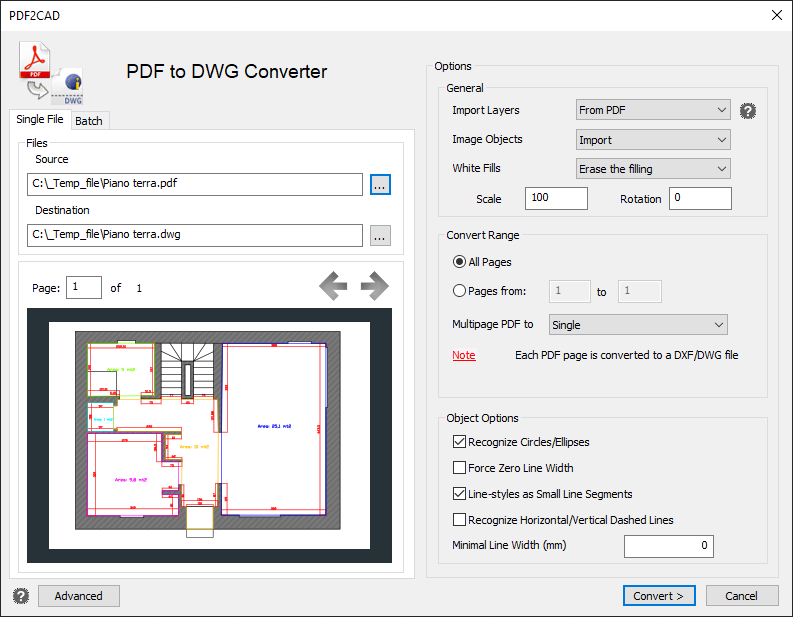Open the Image Objects dropdown

pos(653,140)
